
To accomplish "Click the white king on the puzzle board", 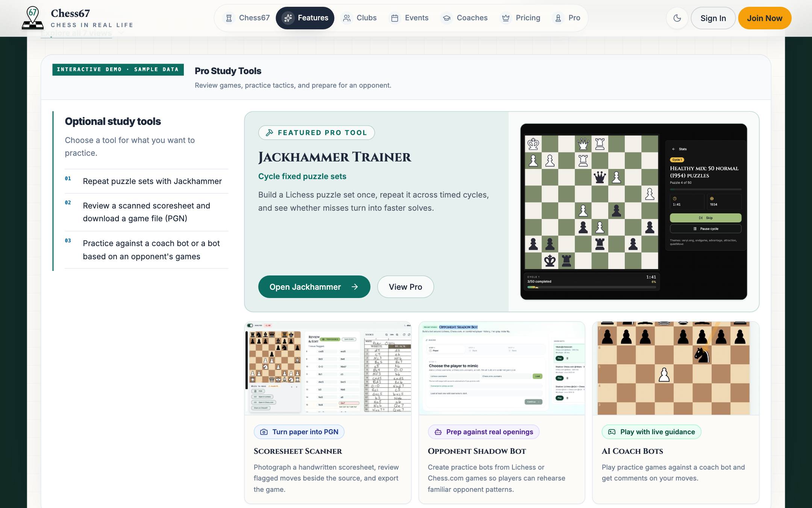I will [533, 144].
